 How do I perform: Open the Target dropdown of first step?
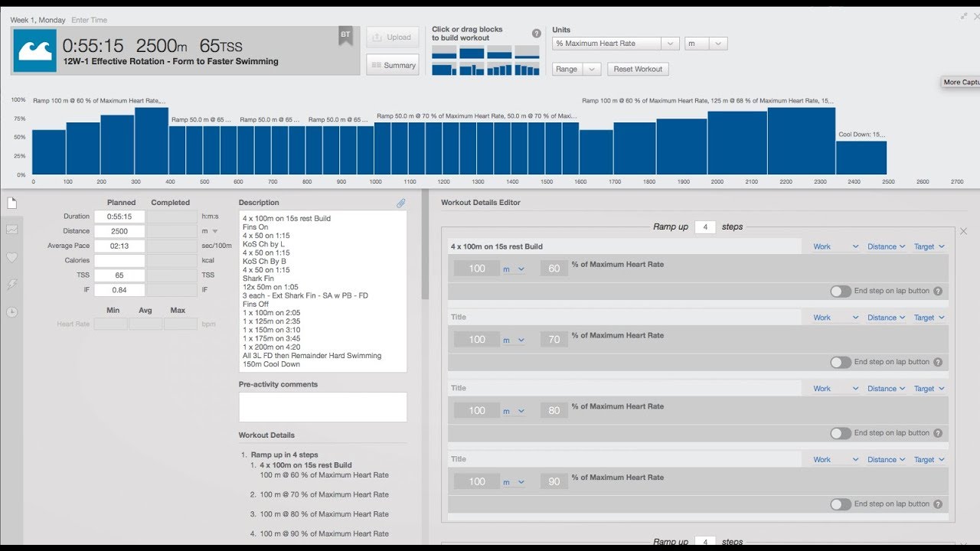(x=929, y=247)
